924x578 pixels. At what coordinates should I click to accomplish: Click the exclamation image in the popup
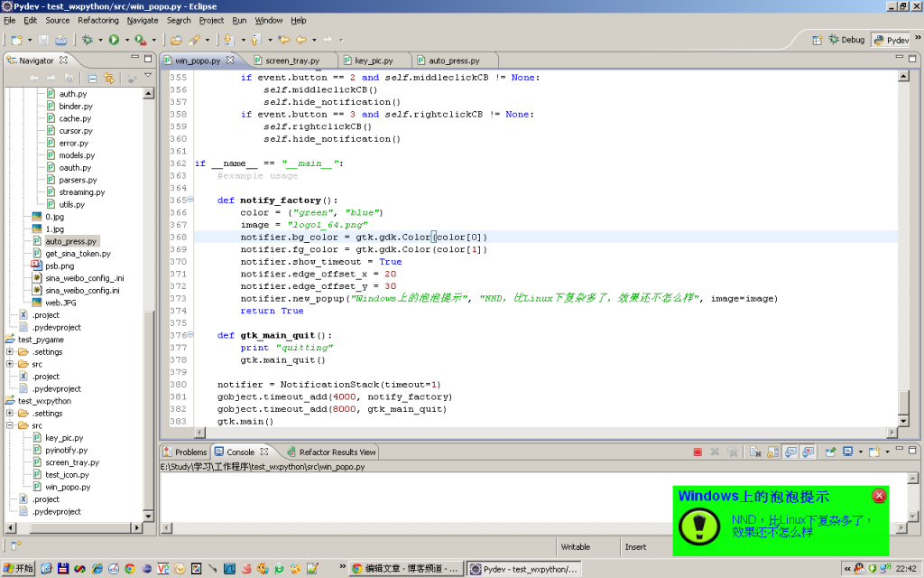[699, 526]
